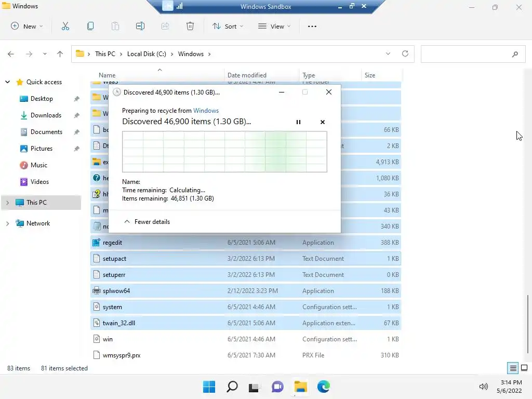Expand address bar history dropdown
The height and width of the screenshot is (399, 532).
click(388, 54)
